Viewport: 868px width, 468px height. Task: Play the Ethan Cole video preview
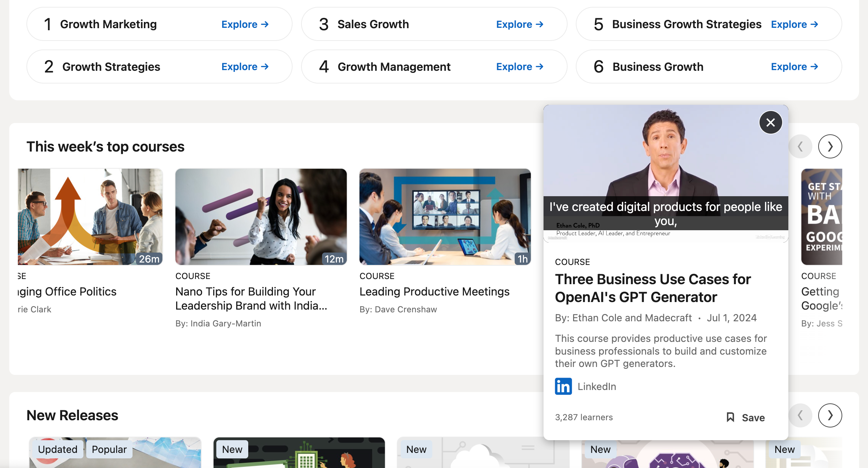[666, 174]
